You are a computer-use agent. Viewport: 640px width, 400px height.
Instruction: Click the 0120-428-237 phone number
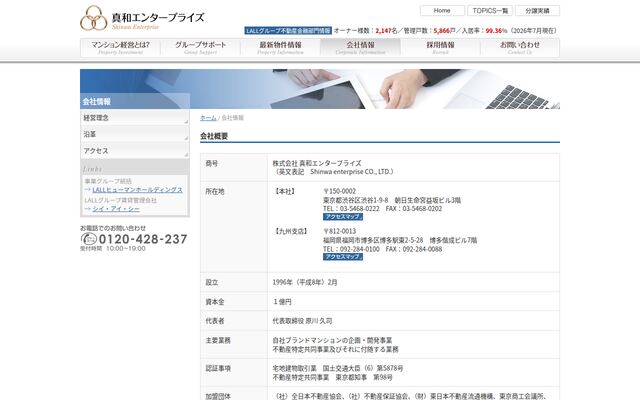tap(143, 239)
